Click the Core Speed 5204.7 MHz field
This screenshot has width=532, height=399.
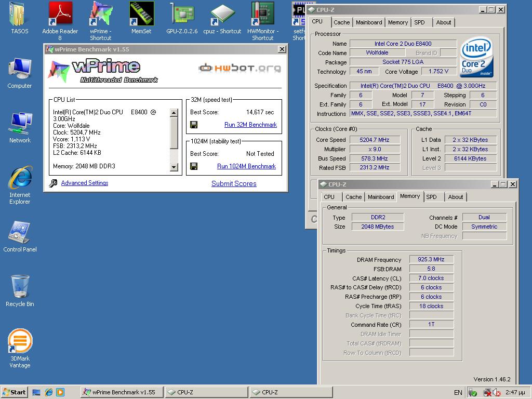coord(375,140)
